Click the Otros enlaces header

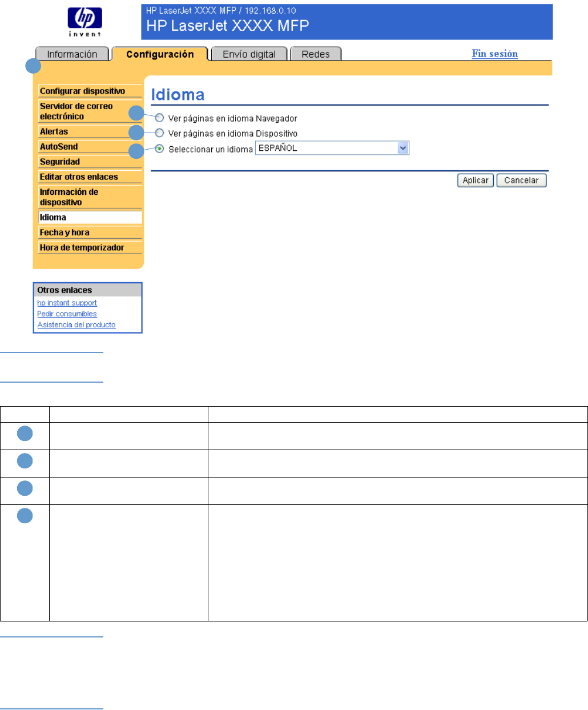(x=87, y=290)
